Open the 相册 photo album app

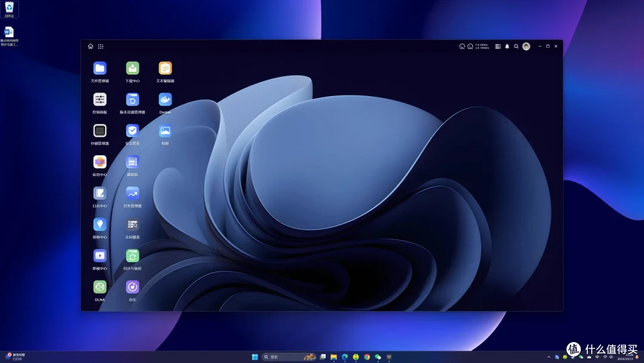165,131
